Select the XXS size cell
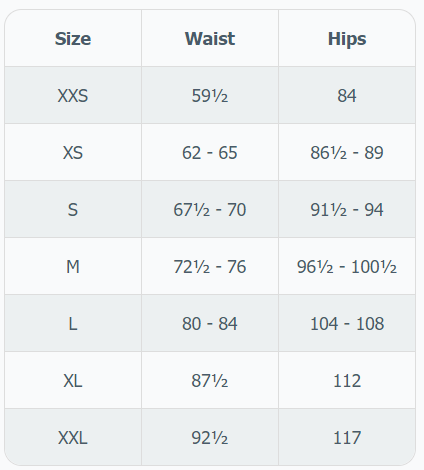This screenshot has width=424, height=470. click(x=73, y=96)
